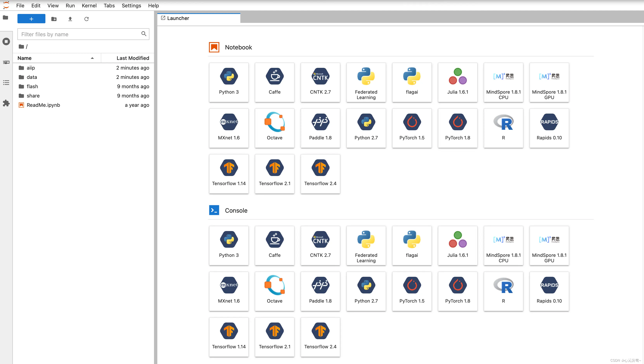Start a Tensorflow 2.4 console
Screen dimensions: 644x364
320,337
